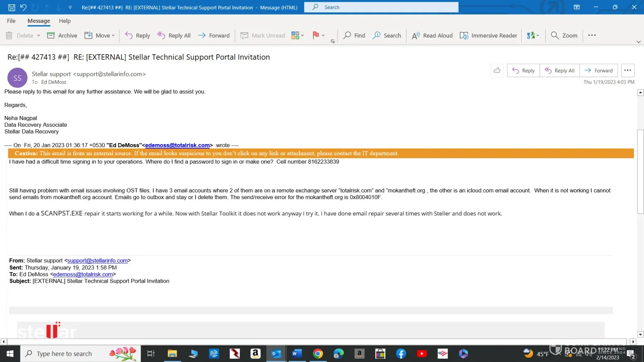
Task: Click the edemoss@totalrisk.com link in the wrote line
Action: pyautogui.click(x=177, y=145)
